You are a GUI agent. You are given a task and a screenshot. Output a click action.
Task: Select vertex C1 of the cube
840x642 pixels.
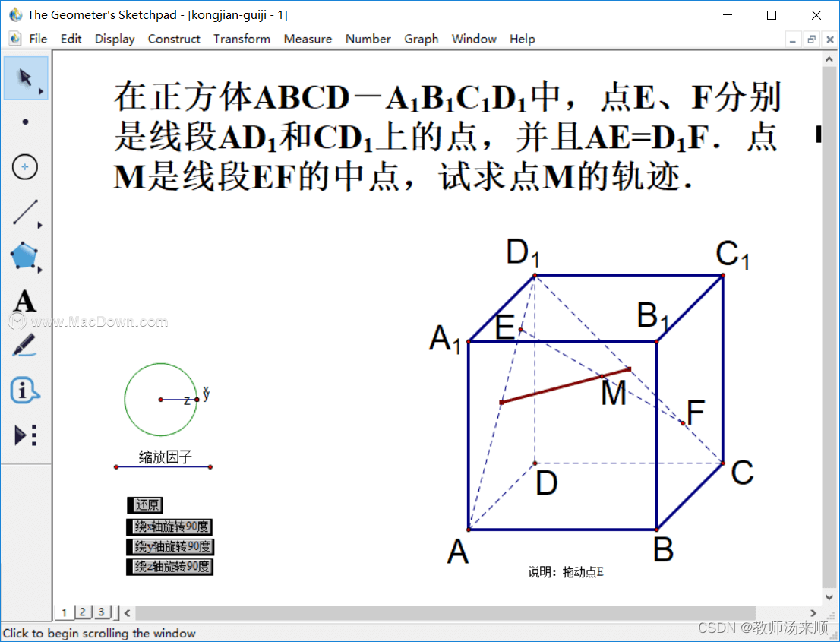pos(723,276)
